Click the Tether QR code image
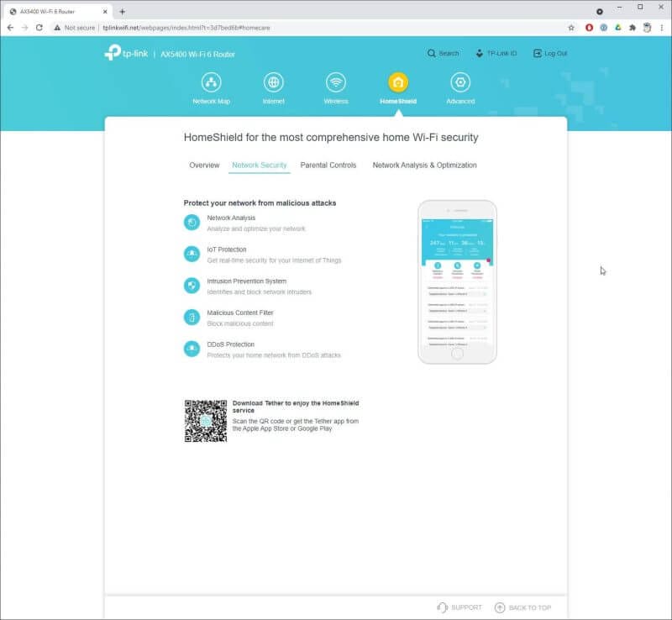Viewport: 672px width, 620px height. pyautogui.click(x=206, y=421)
